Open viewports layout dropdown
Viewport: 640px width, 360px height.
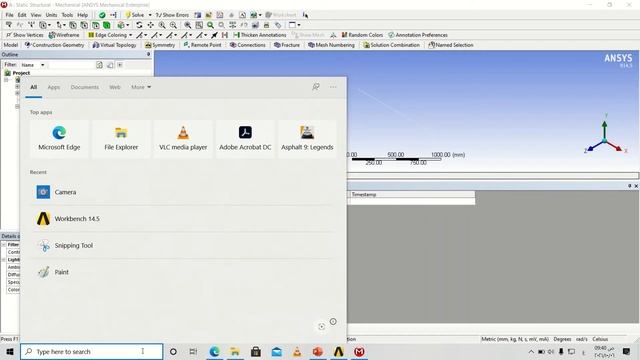(299, 25)
